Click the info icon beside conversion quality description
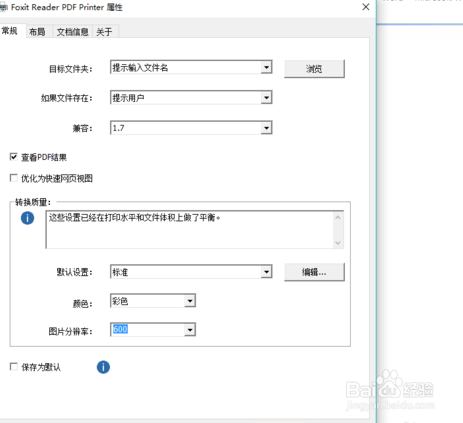The height and width of the screenshot is (423, 463). (27, 218)
